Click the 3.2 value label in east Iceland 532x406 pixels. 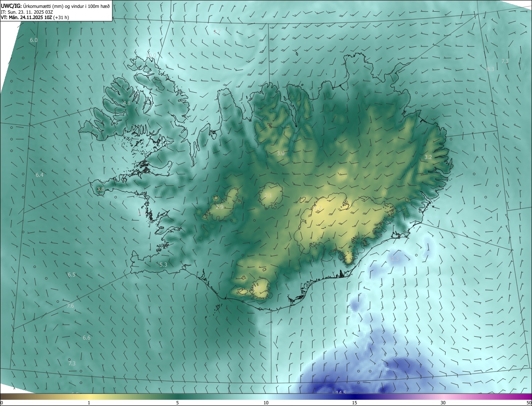[x=428, y=157]
